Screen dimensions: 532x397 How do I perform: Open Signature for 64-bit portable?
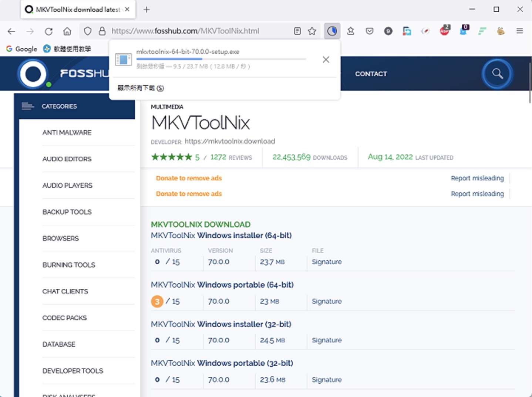tap(327, 301)
